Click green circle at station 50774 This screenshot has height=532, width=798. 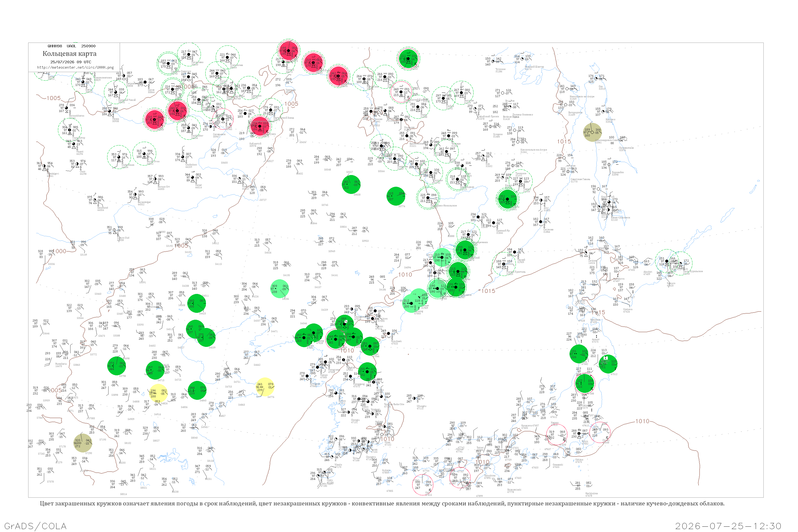click(396, 196)
